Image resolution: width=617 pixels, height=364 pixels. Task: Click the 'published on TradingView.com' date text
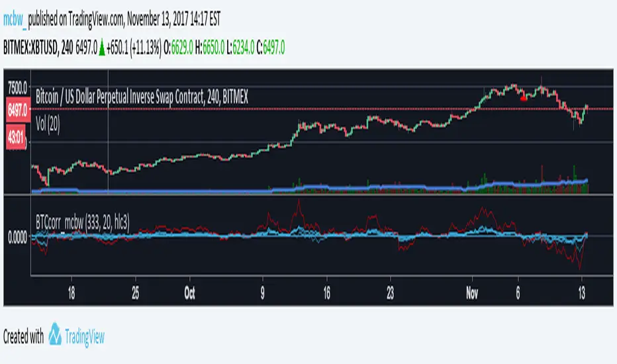pyautogui.click(x=124, y=19)
